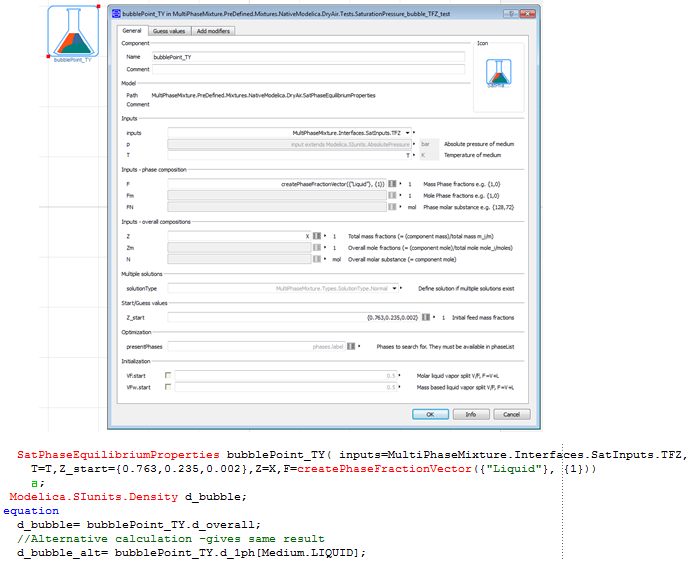Switch to the Add modifiers tab
691x566 pixels.
215,31
